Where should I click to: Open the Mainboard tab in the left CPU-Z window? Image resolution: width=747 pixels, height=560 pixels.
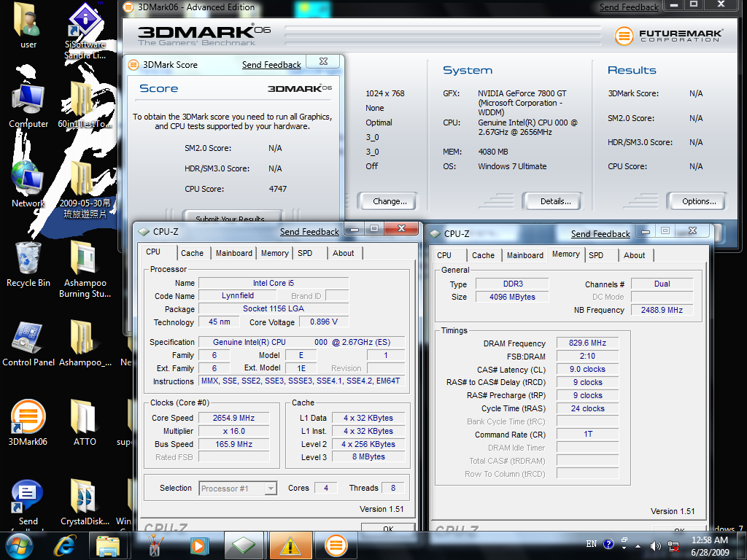(x=234, y=253)
